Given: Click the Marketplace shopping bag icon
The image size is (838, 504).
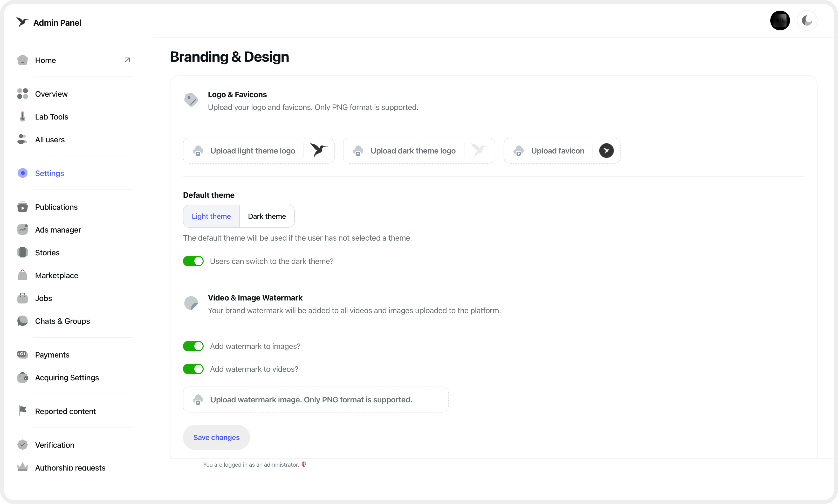Looking at the screenshot, I should pyautogui.click(x=22, y=275).
